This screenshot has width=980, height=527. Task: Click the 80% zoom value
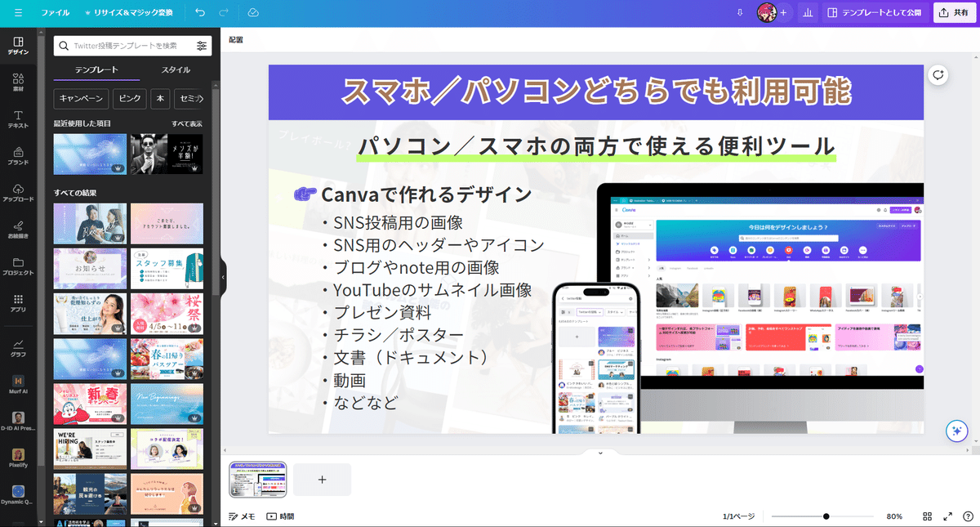point(894,516)
